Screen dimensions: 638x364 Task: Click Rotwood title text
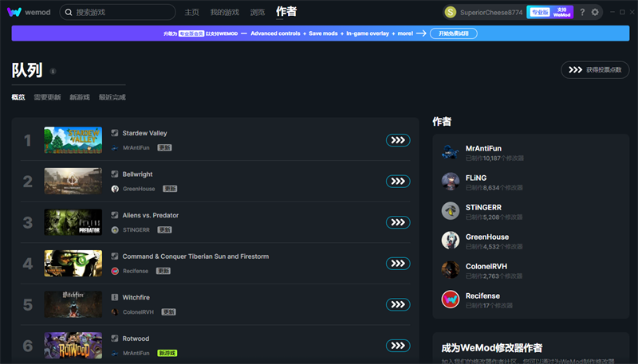[x=136, y=339]
